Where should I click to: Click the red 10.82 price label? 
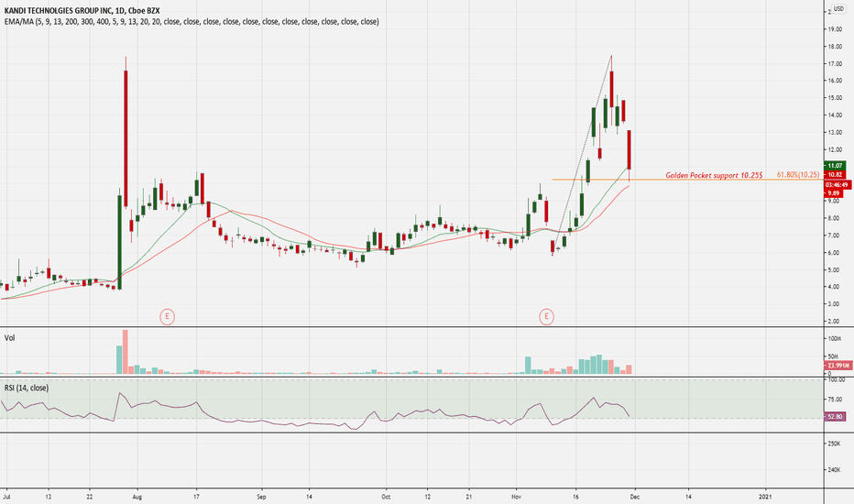point(835,175)
